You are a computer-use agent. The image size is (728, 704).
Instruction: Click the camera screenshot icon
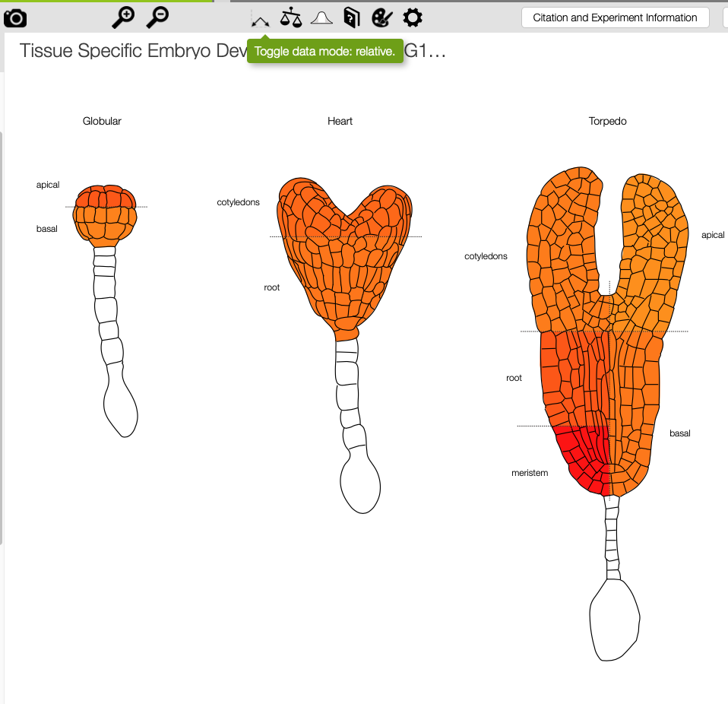15,18
